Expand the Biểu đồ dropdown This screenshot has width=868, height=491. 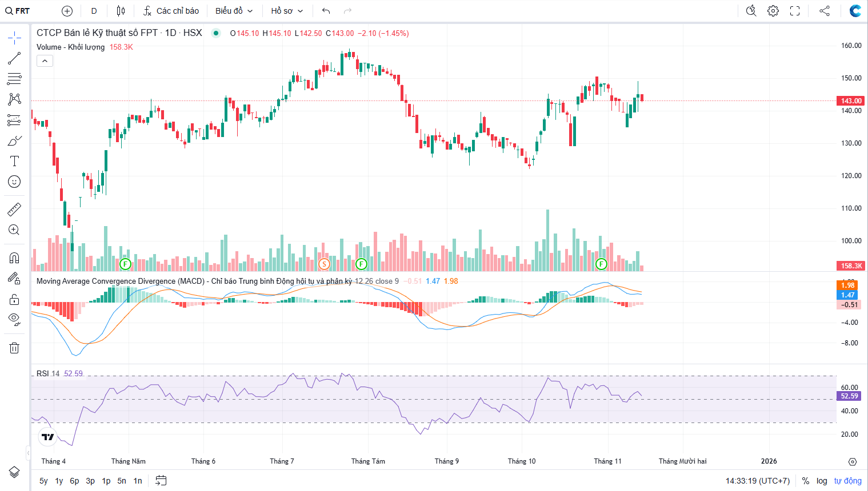pos(234,11)
